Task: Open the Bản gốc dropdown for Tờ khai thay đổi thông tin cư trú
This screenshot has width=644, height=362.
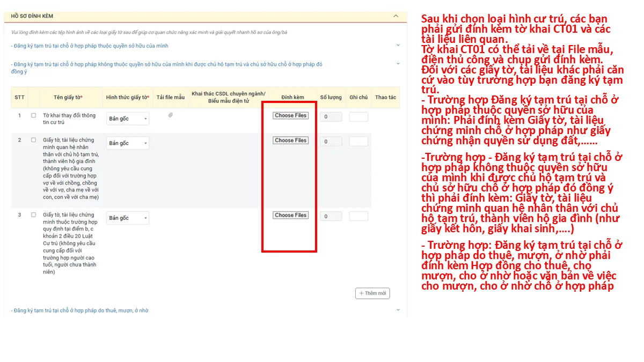Action: click(128, 119)
